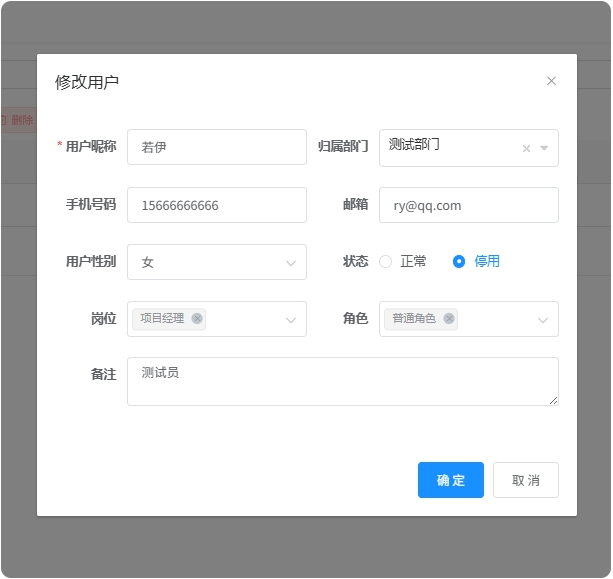The width and height of the screenshot is (613, 579).
Task: Select the 正常 status radio button
Action: coord(385,262)
